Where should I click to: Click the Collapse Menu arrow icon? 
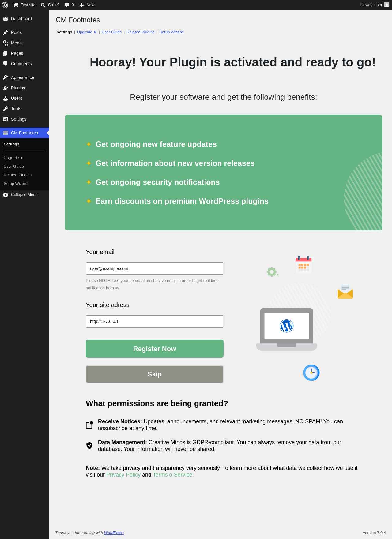coord(6,195)
